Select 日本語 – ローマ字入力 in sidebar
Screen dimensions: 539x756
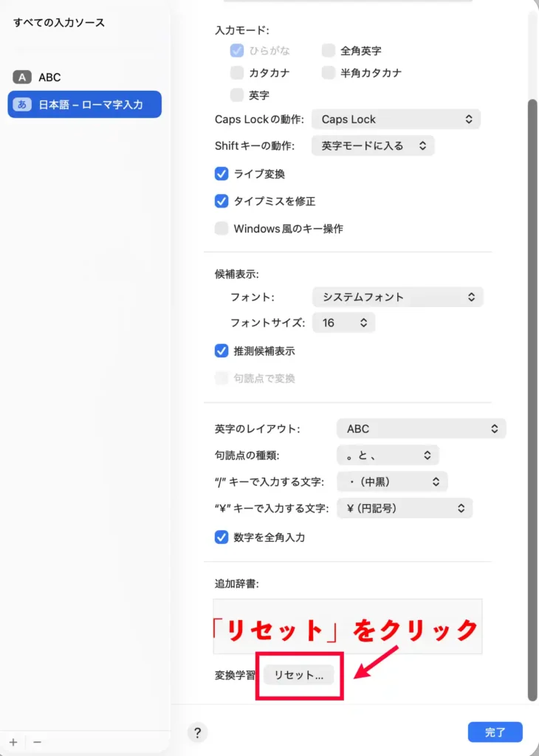[x=84, y=105]
